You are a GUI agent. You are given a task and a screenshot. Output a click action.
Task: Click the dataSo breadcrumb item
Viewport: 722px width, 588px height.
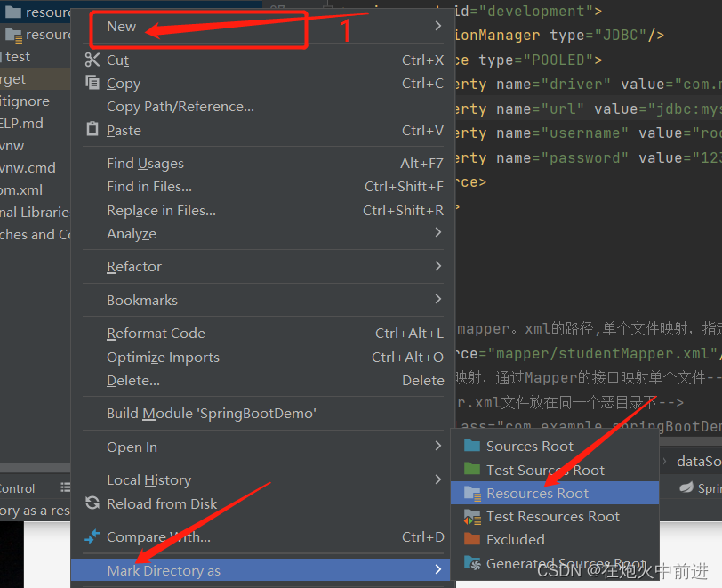pos(699,461)
